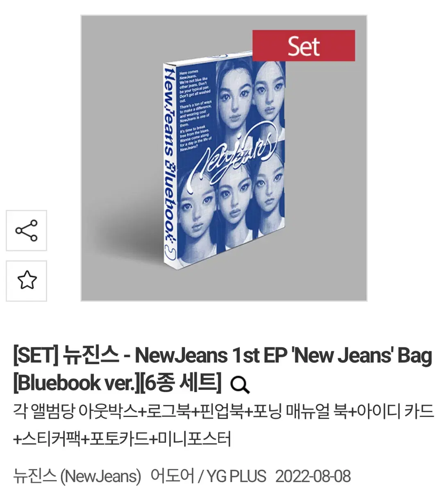Click the 어도어 label name

pyautogui.click(x=172, y=476)
